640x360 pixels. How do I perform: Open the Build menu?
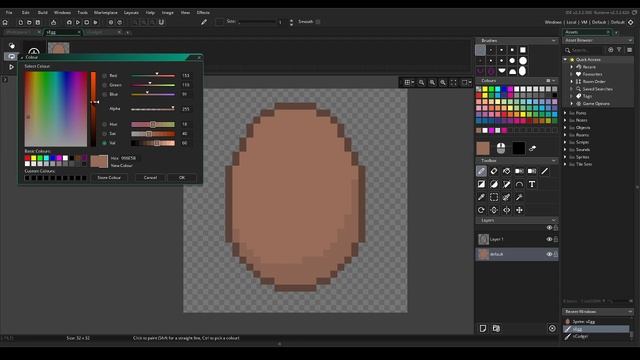point(42,13)
